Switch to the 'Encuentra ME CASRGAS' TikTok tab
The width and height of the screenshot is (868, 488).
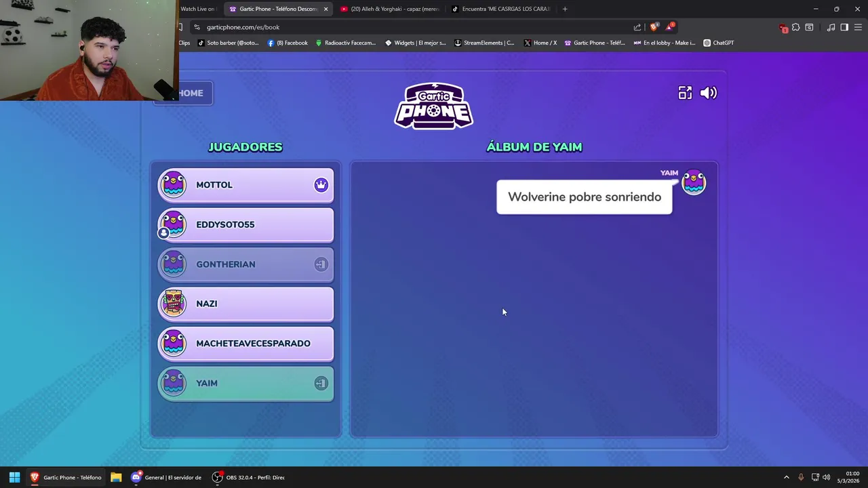(x=500, y=9)
